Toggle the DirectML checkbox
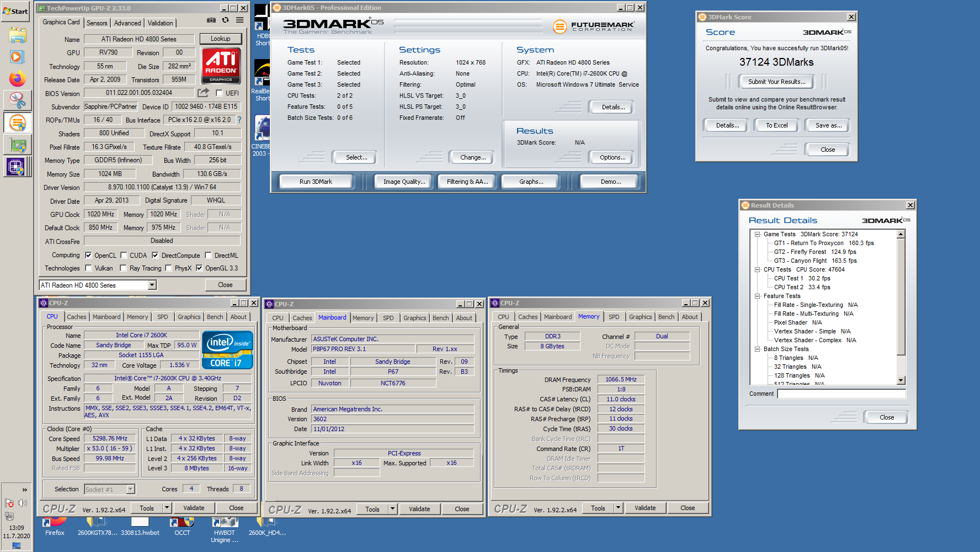980x552 pixels. pos(208,256)
